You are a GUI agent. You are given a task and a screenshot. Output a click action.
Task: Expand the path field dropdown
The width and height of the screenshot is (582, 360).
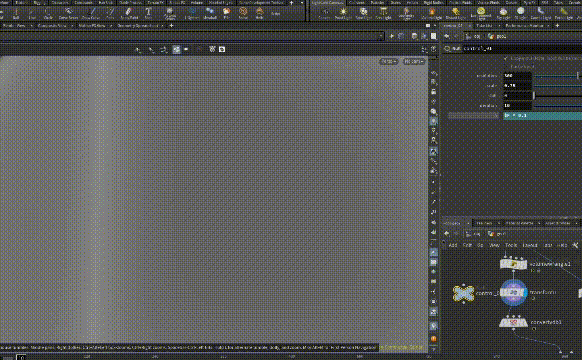coord(381,36)
